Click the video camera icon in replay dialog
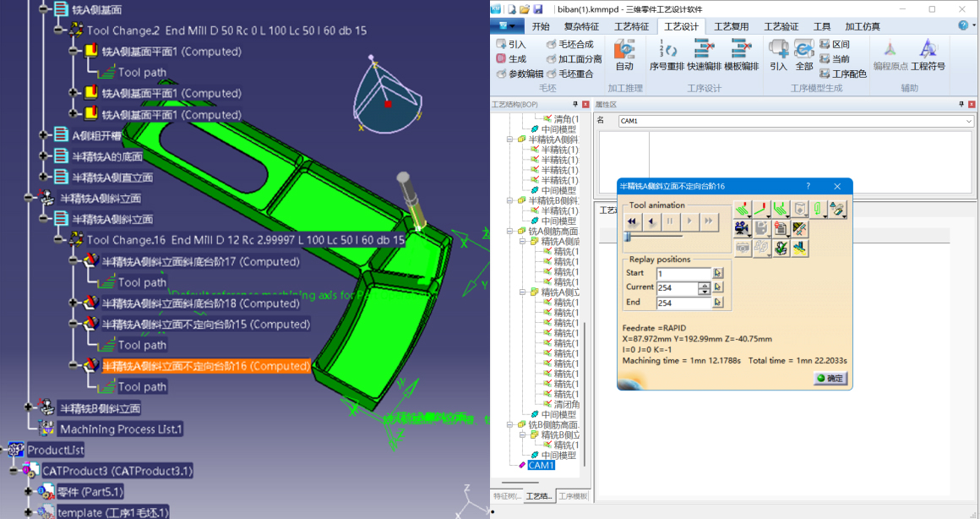This screenshot has width=980, height=519. (x=742, y=228)
